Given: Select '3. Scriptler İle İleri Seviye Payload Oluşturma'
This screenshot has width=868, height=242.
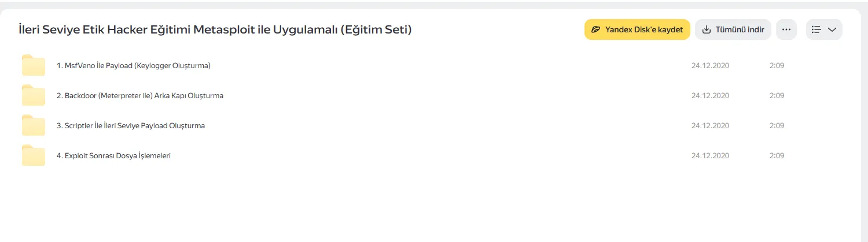Looking at the screenshot, I should (131, 126).
